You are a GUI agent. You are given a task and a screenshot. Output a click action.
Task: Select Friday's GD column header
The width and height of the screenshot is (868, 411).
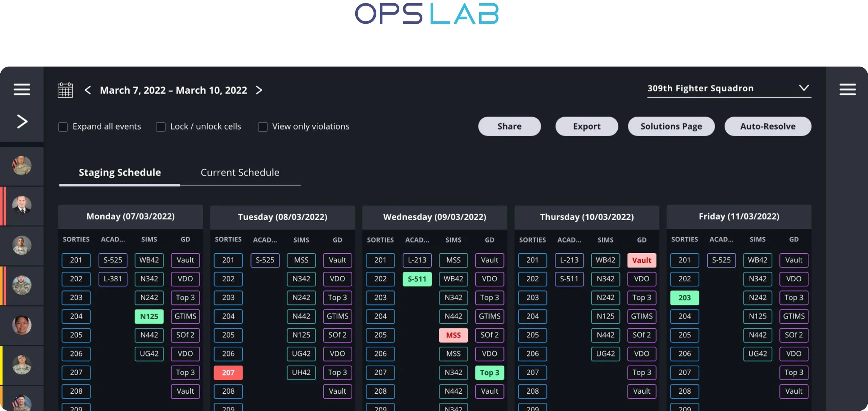tap(794, 239)
